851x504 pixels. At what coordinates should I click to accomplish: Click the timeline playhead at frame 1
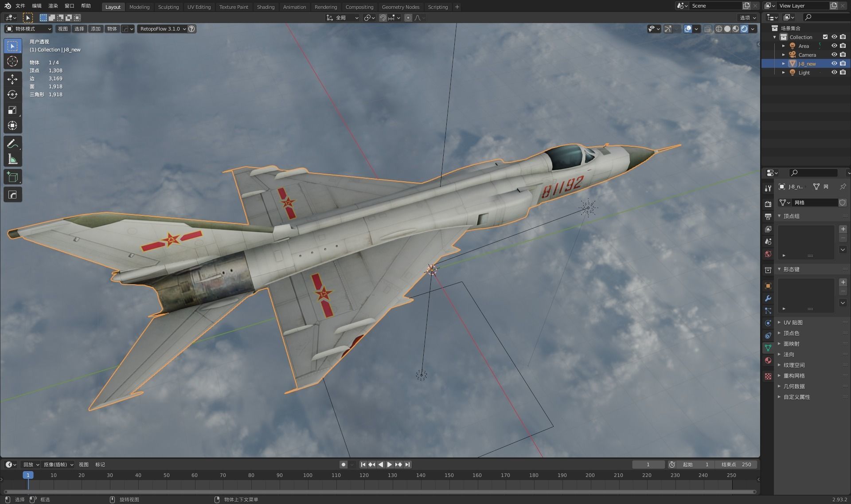click(x=28, y=475)
